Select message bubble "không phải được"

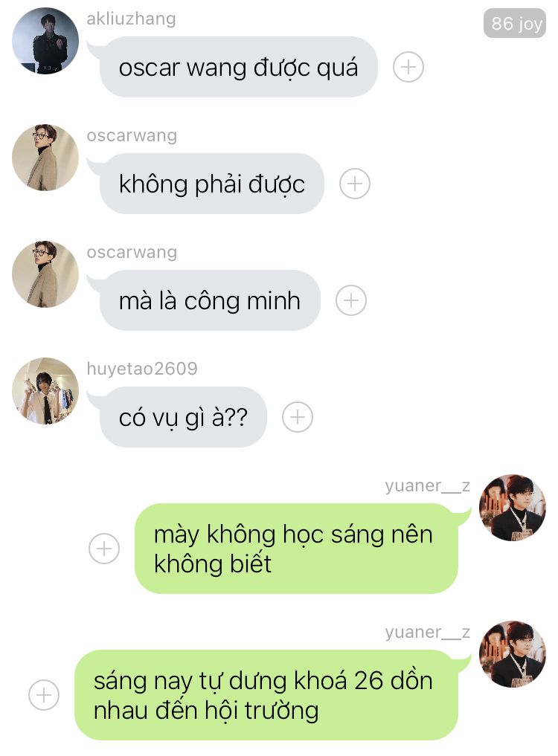[211, 184]
